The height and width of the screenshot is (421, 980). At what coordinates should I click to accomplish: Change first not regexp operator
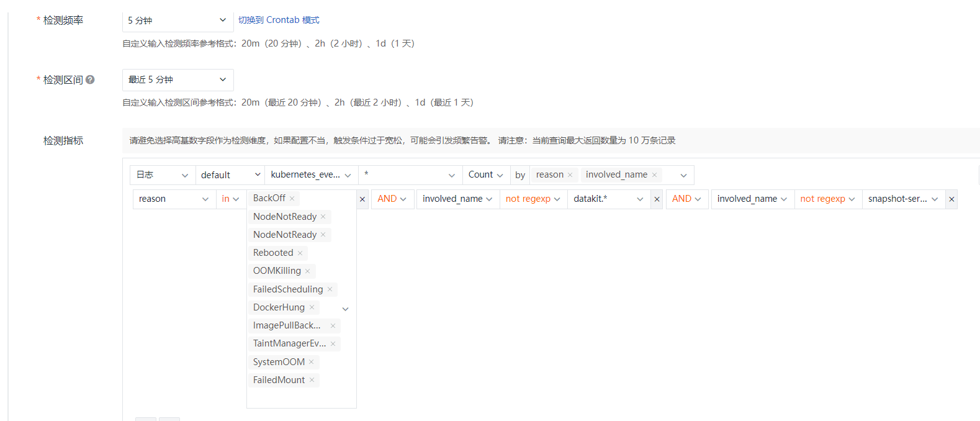pos(533,199)
